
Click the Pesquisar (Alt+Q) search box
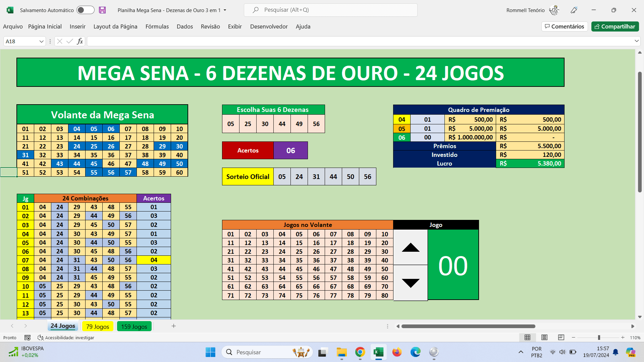330,10
